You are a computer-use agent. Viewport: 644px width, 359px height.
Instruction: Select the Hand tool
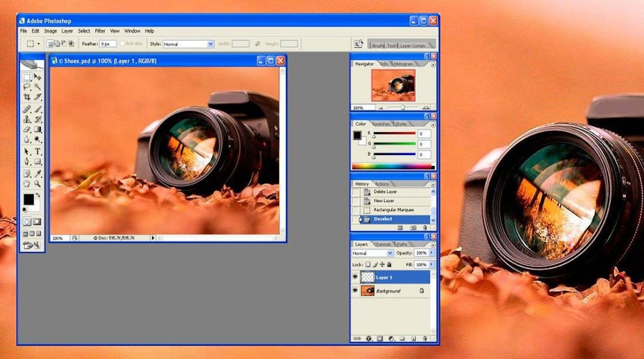tap(27, 184)
